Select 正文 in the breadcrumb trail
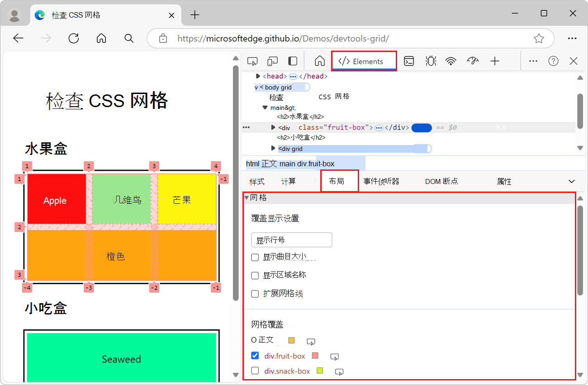588x385 pixels. 270,164
